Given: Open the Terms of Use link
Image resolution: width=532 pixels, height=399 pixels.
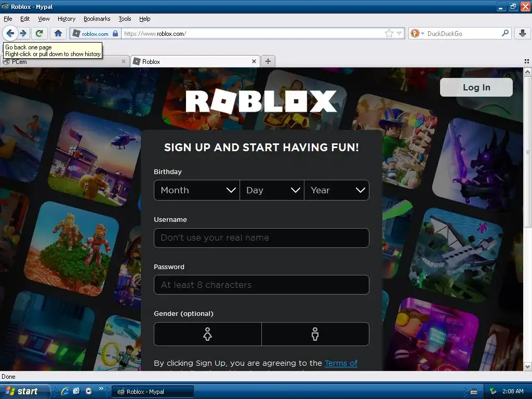Looking at the screenshot, I should [341, 363].
